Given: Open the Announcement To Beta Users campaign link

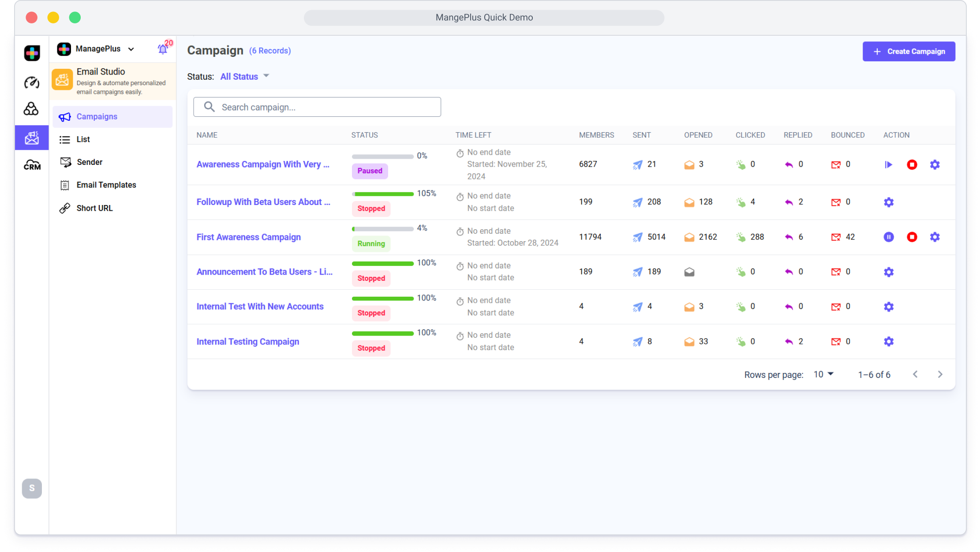Looking at the screenshot, I should click(264, 272).
